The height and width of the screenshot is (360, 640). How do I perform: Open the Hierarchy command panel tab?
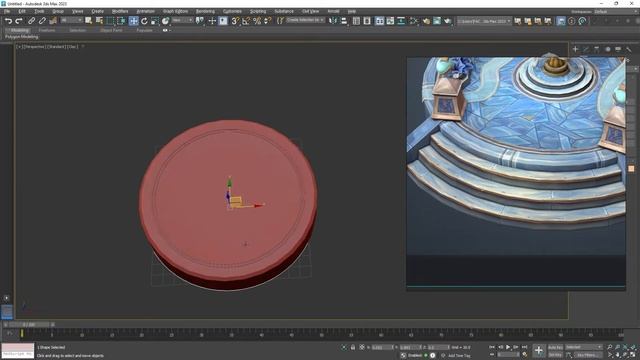(x=597, y=49)
